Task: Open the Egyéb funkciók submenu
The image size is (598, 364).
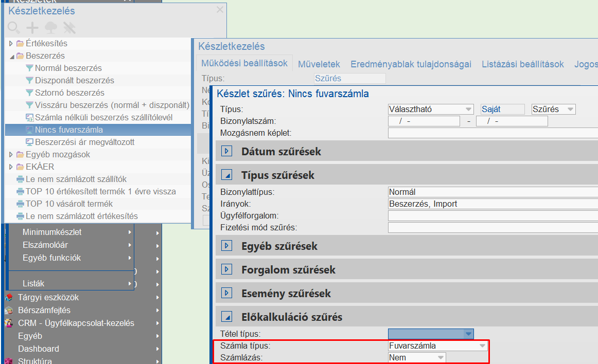Action: coord(72,258)
